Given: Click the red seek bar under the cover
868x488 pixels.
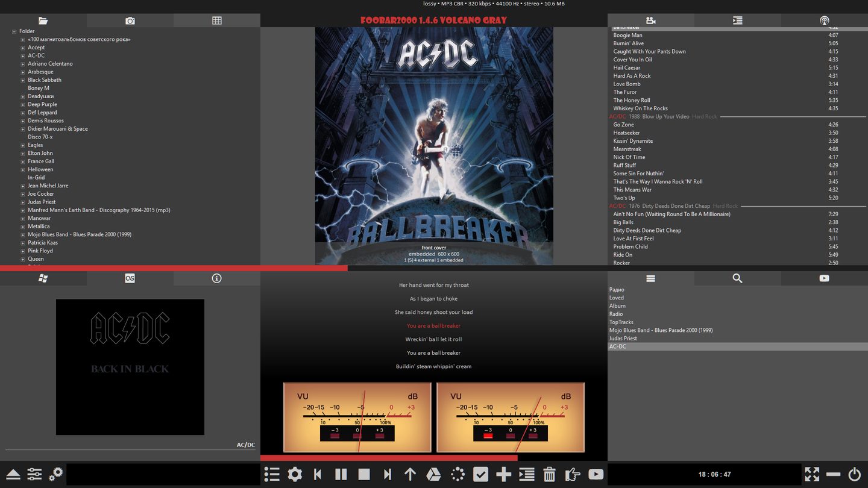Looking at the screenshot, I should point(174,268).
